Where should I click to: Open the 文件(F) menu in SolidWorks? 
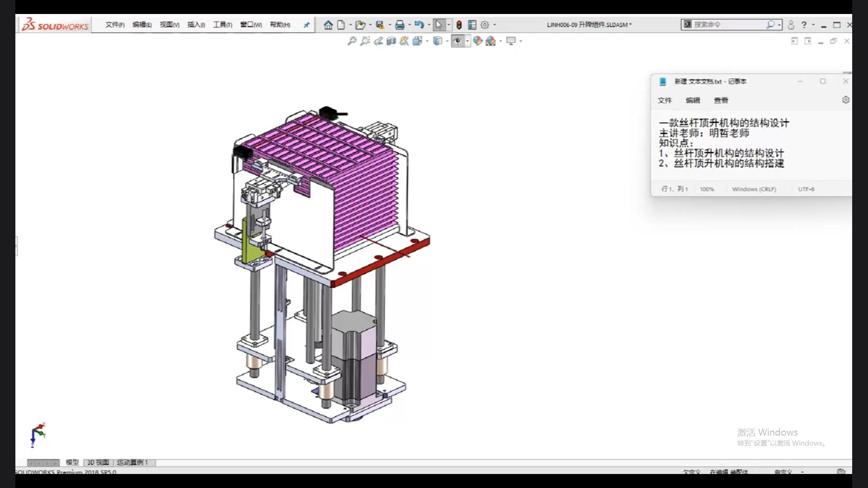[115, 25]
